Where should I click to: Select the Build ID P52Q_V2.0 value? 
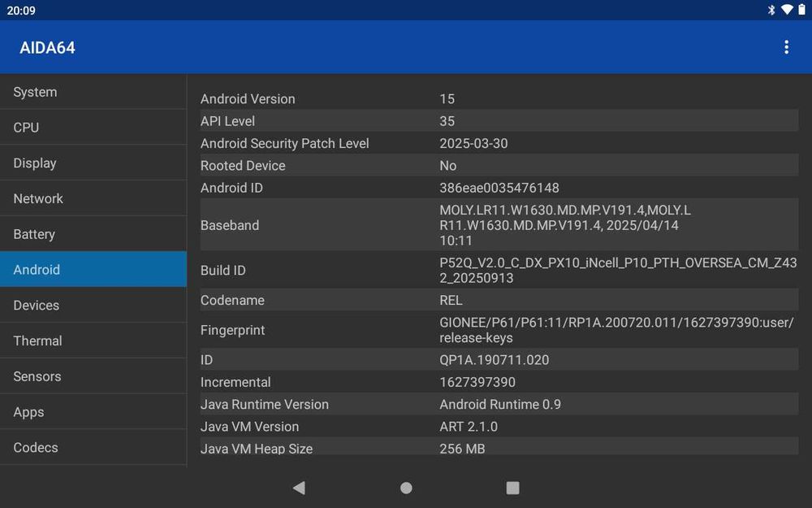618,271
